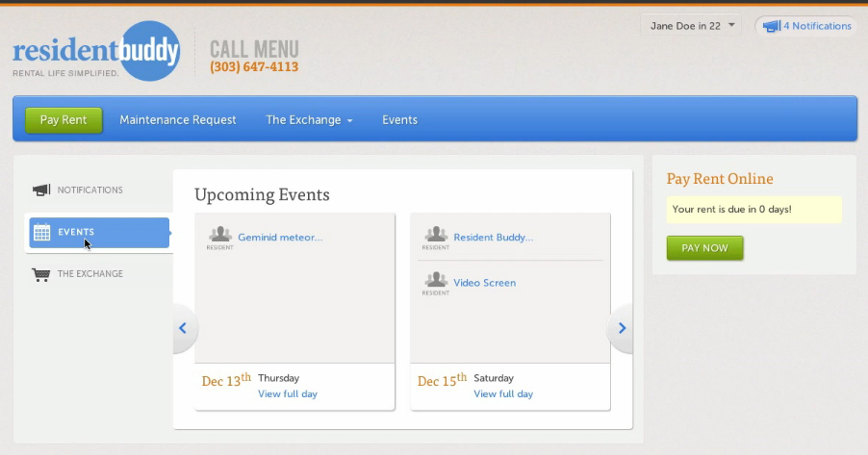Open Maintenance Request in the nav bar
Screen dimensions: 868x455
178,120
